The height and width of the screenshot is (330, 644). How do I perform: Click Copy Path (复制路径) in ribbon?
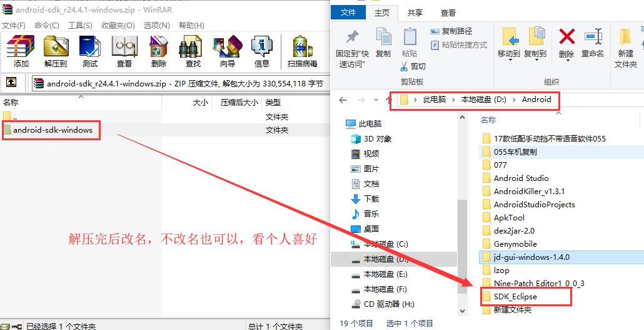[451, 31]
